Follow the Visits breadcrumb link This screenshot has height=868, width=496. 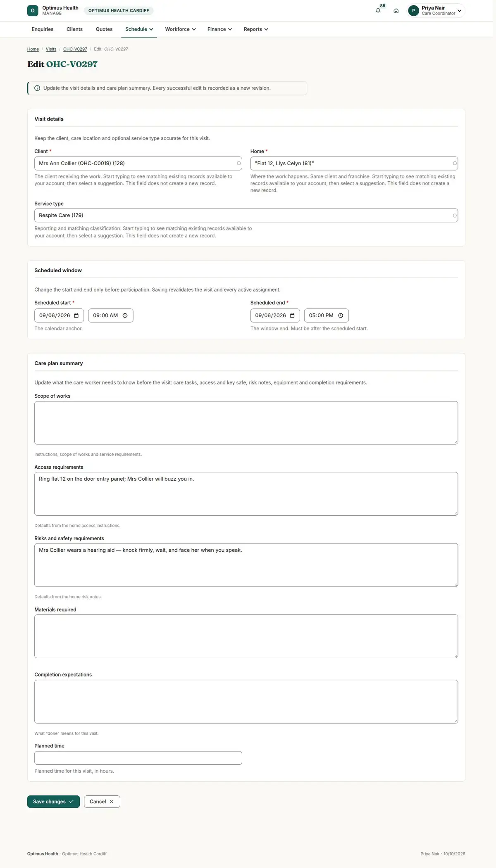click(51, 49)
